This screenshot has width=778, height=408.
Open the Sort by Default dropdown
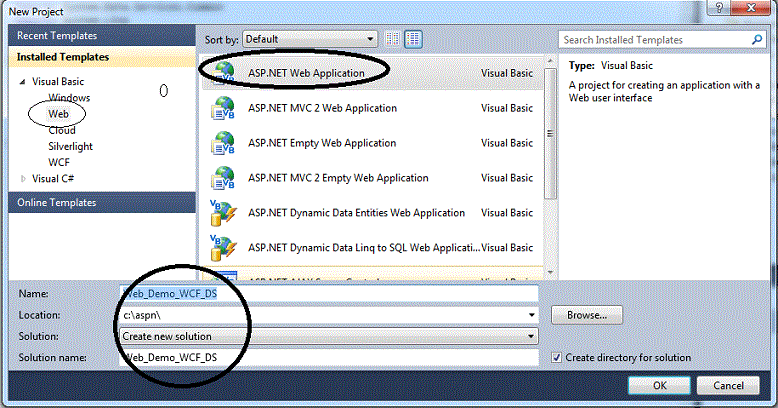tap(310, 39)
